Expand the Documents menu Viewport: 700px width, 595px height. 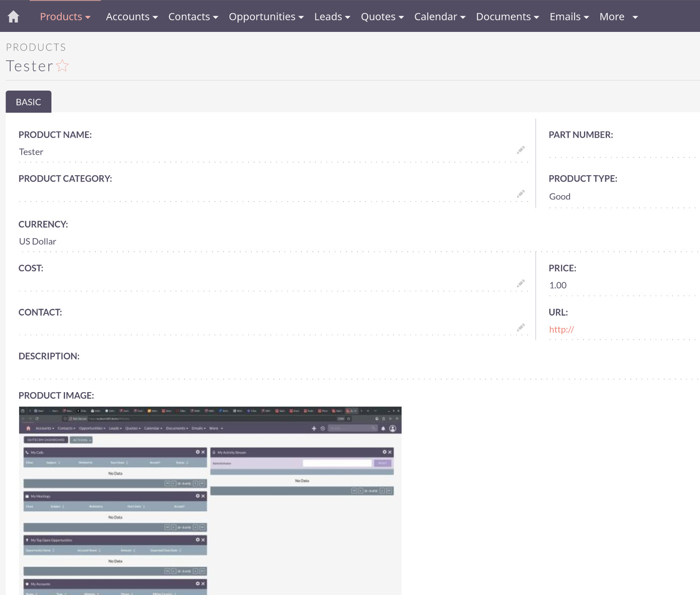point(507,17)
